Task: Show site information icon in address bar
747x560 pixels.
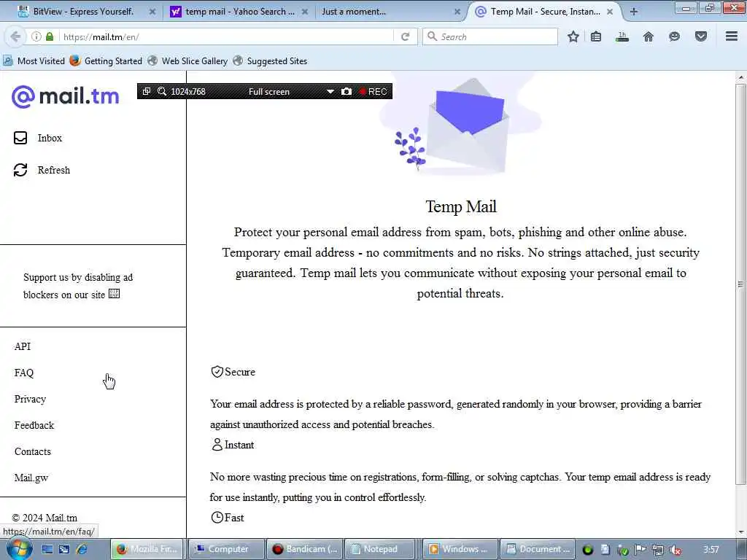Action: coord(36,36)
